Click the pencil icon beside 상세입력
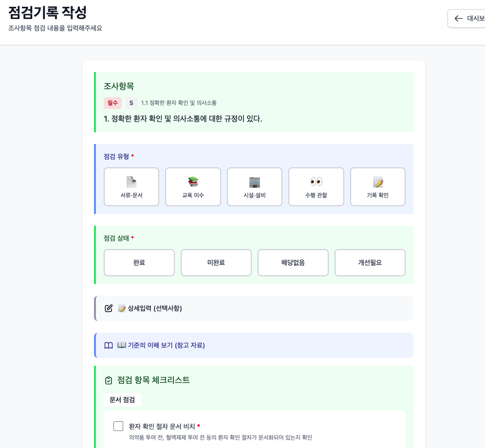Screen dimensions: 485x448 [x=109, y=308]
